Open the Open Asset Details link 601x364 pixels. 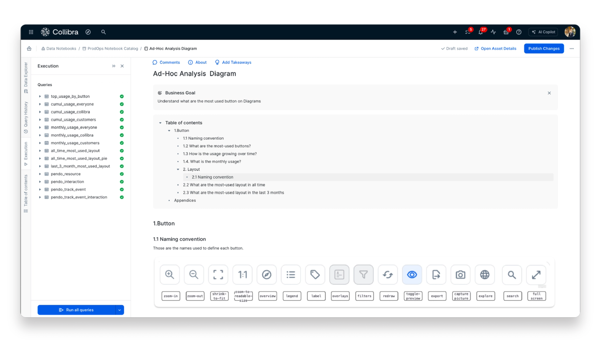(495, 49)
